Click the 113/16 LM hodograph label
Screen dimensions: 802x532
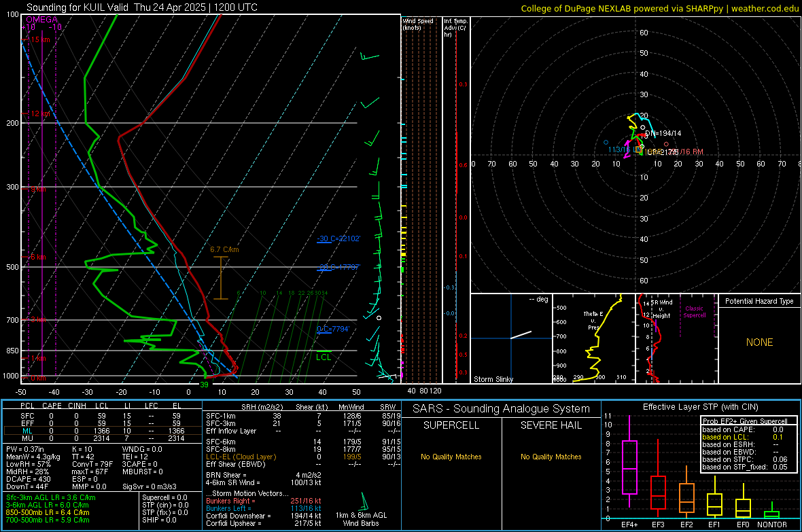(624, 149)
